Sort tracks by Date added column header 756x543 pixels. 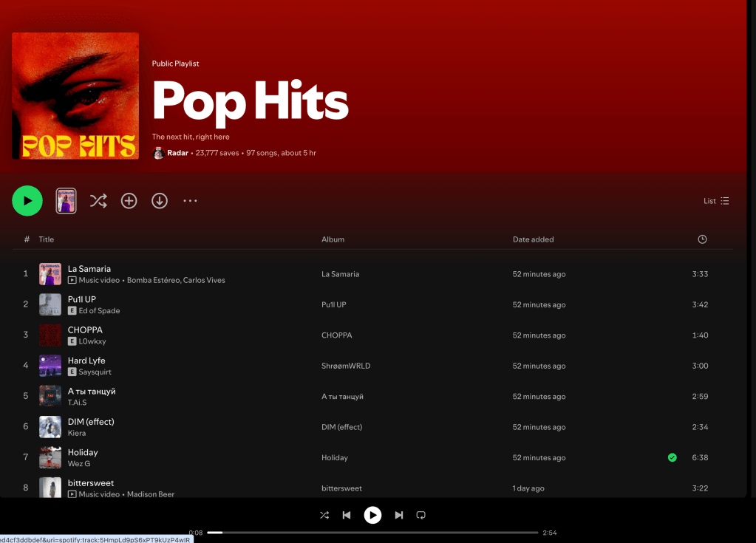534,239
